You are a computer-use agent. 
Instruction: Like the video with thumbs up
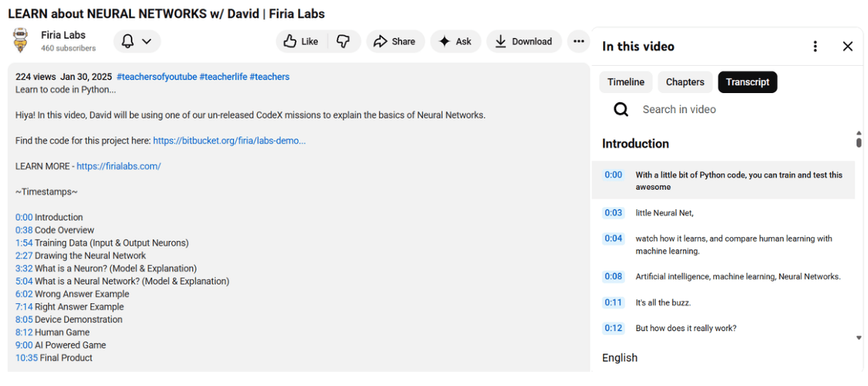301,42
